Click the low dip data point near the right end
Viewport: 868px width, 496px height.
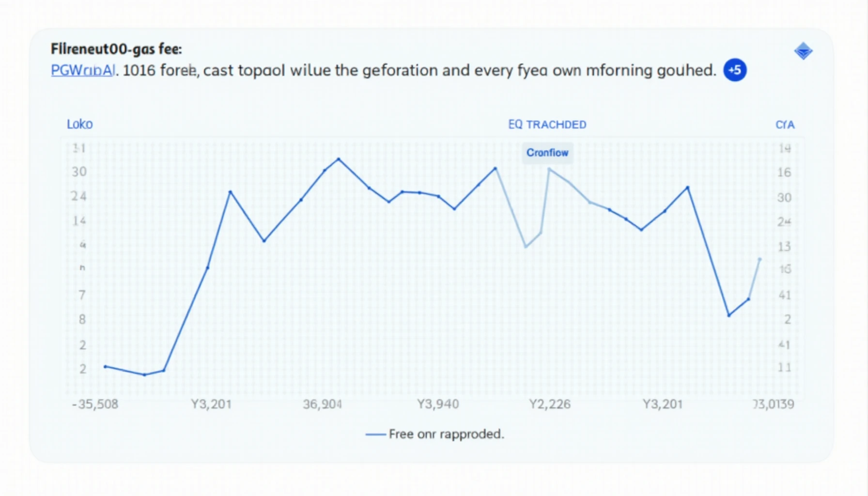pos(729,315)
